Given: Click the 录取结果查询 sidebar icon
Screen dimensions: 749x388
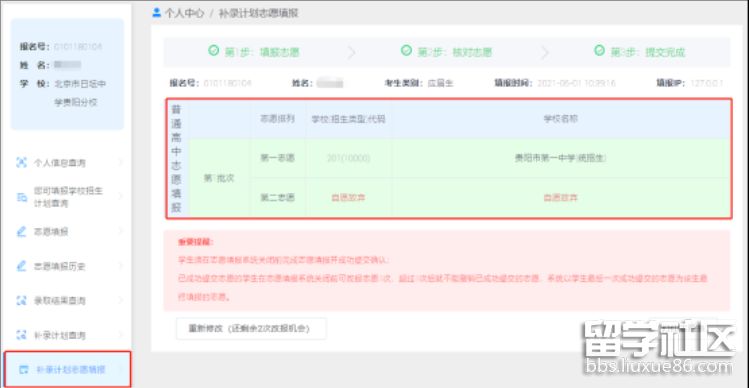Looking at the screenshot, I should (x=21, y=301).
